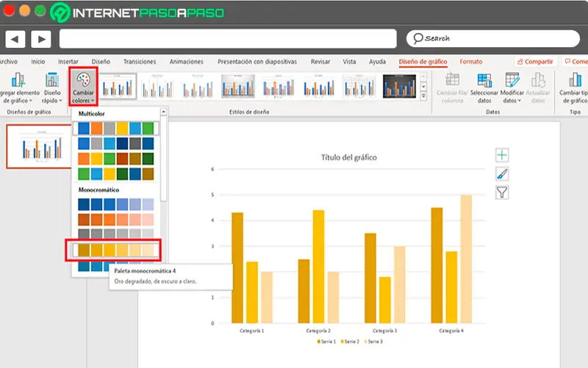This screenshot has height=368, width=588.
Task: Pick the gold Paleta monocromática 4 row
Action: click(x=116, y=250)
